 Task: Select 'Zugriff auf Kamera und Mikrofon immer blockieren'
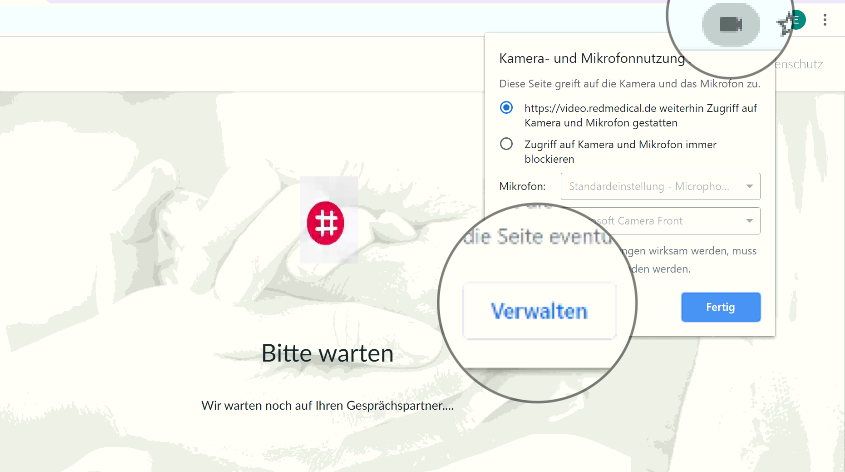click(506, 144)
